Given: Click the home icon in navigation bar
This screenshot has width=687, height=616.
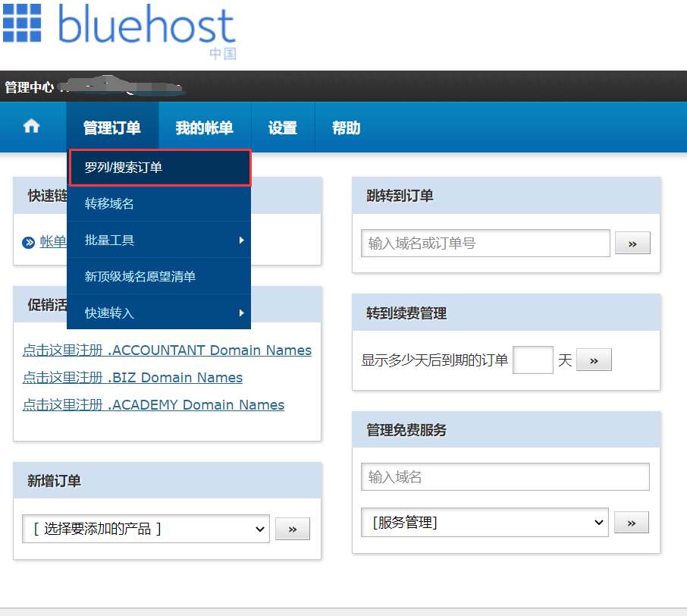Looking at the screenshot, I should pyautogui.click(x=32, y=127).
